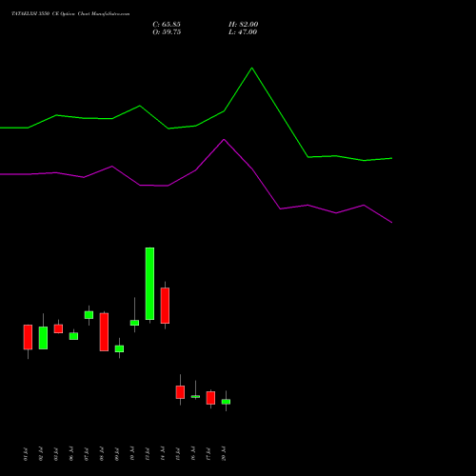Select the red candlestick for 01 Jul
The height and width of the screenshot is (476, 476).
(28, 337)
